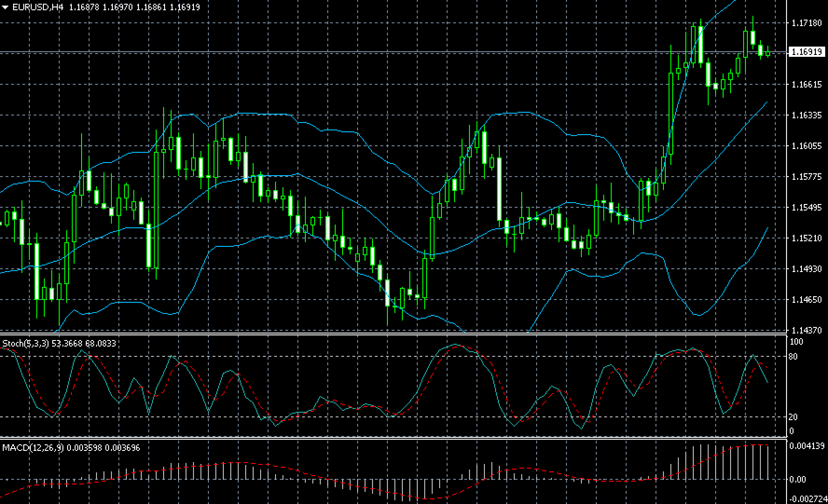Click the 1.16615 price scale label
The height and width of the screenshot is (504, 828).
[x=807, y=84]
